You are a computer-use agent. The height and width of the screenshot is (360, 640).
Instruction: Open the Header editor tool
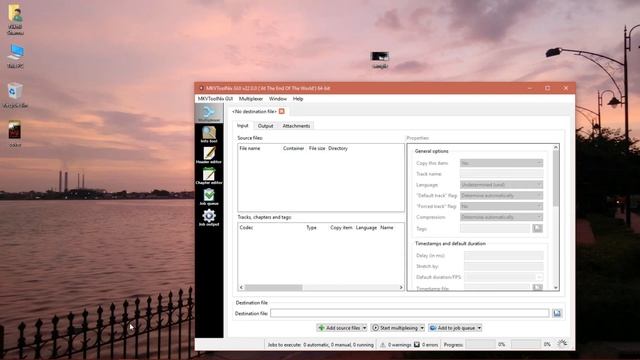click(209, 155)
